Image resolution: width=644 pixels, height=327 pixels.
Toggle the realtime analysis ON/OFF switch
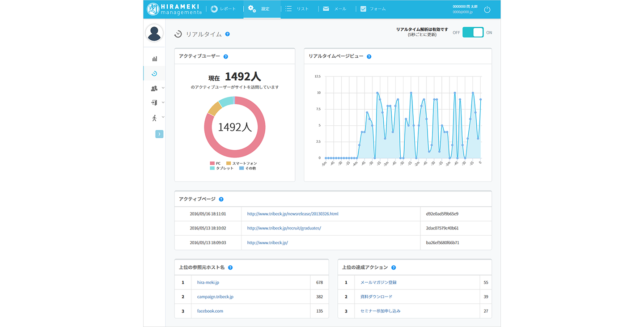(473, 32)
